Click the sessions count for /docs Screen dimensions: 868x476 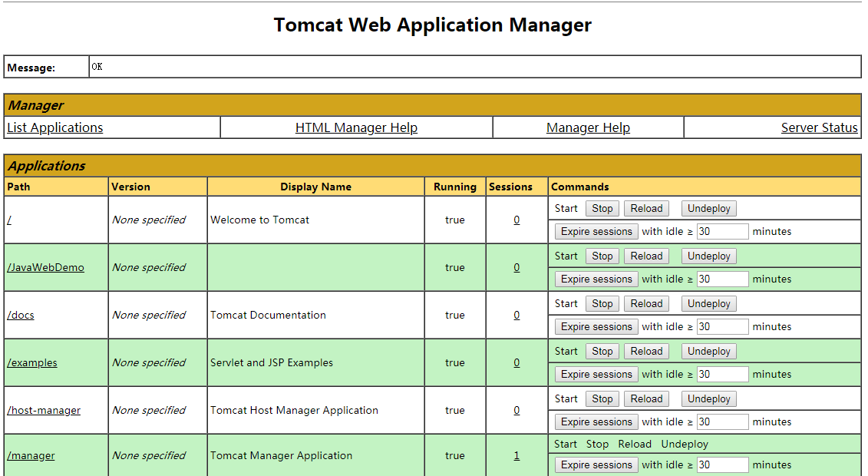tap(517, 315)
